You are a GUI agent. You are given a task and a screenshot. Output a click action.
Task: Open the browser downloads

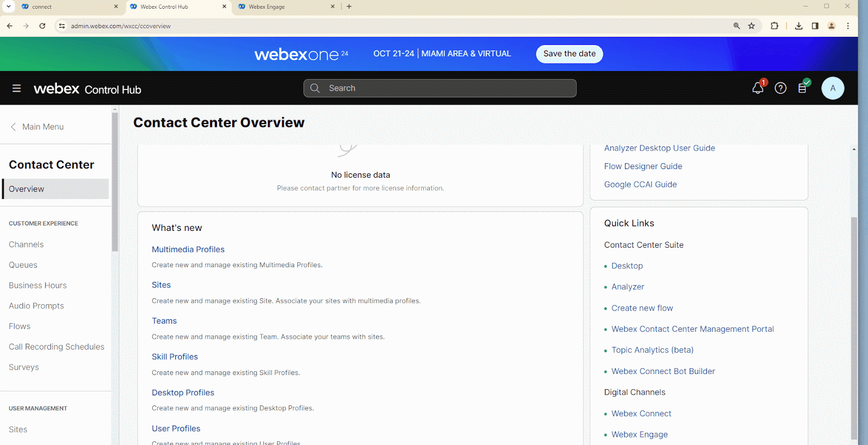[799, 25]
